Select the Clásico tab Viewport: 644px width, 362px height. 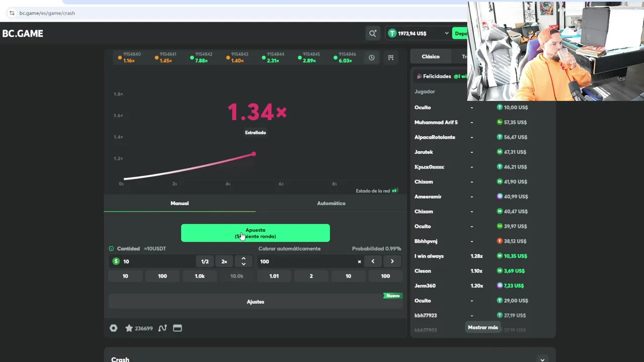431,56
